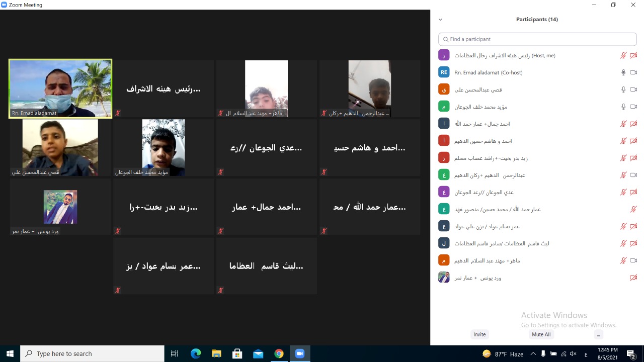
Task: Click the camera icon beside قصي عبدالمحسن علي
Action: pyautogui.click(x=633, y=89)
